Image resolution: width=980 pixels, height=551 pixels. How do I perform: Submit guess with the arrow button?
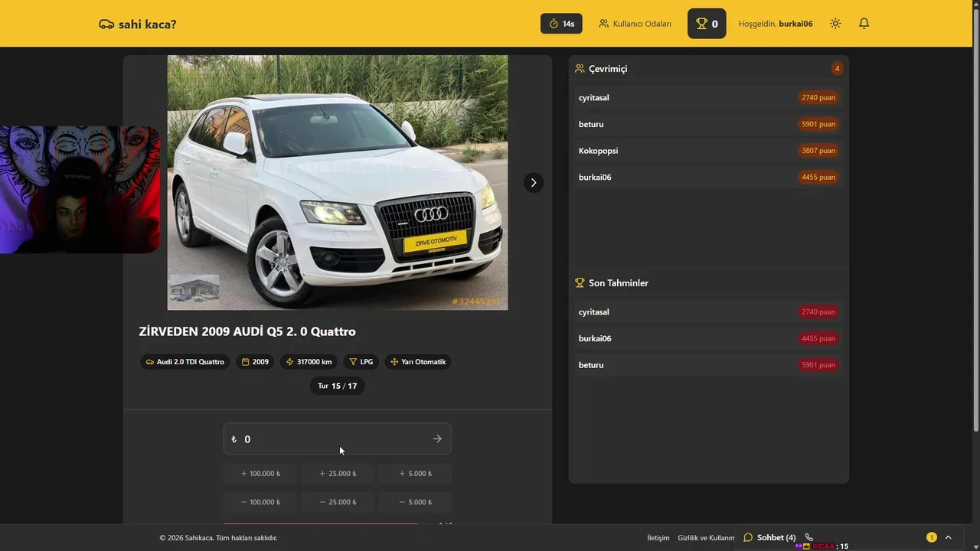tap(437, 439)
